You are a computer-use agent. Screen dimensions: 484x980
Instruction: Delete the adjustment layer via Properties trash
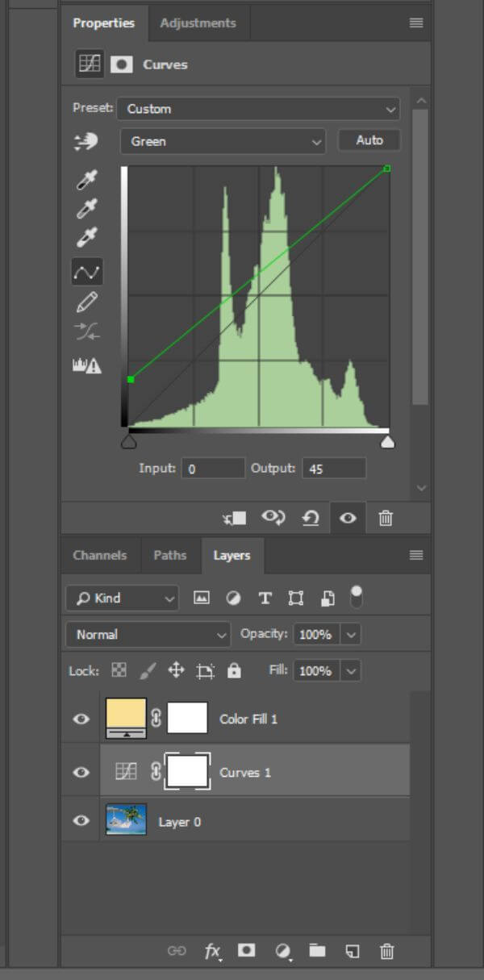386,518
